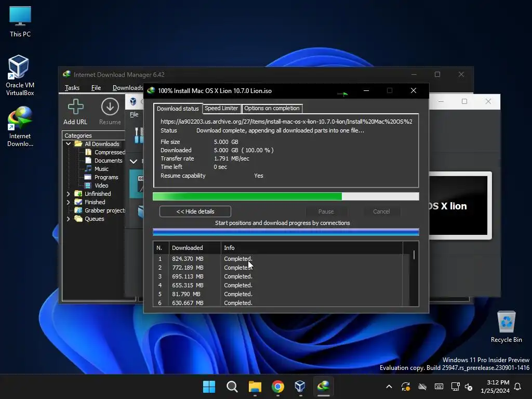Close the download progress dialog
Screen dimensions: 532x399
click(x=413, y=90)
